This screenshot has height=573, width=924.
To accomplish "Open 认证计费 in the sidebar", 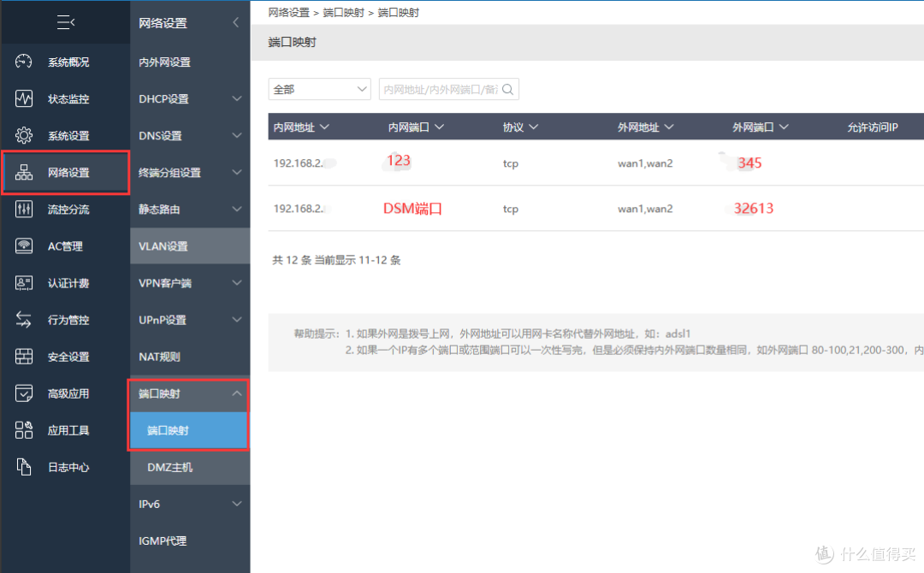I will coord(68,283).
